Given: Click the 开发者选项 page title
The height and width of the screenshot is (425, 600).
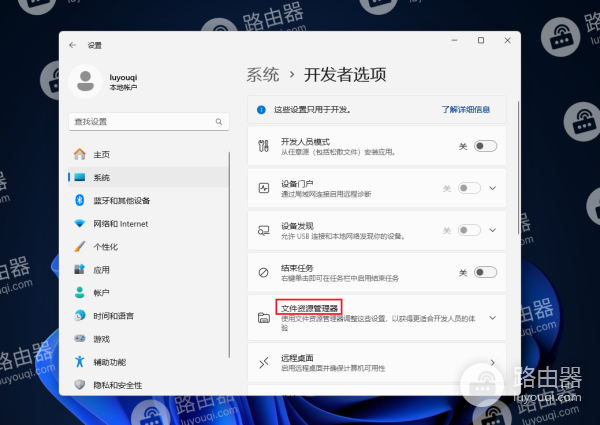Looking at the screenshot, I should coord(345,75).
